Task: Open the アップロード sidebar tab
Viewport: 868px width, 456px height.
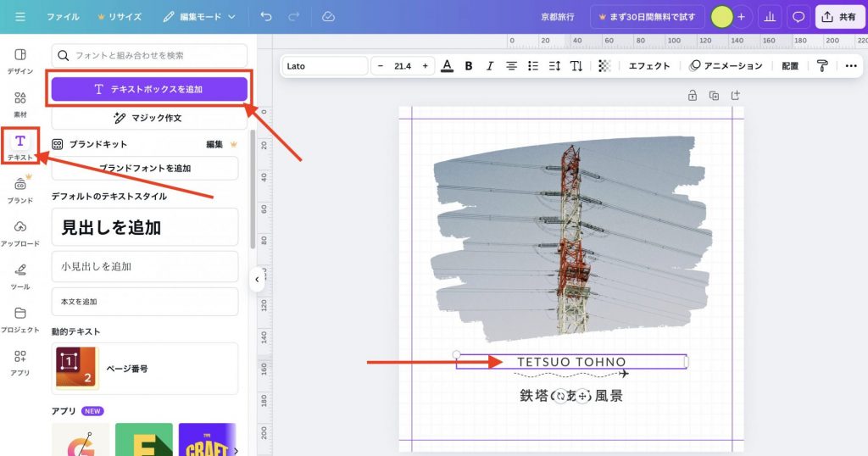Action: pyautogui.click(x=20, y=233)
